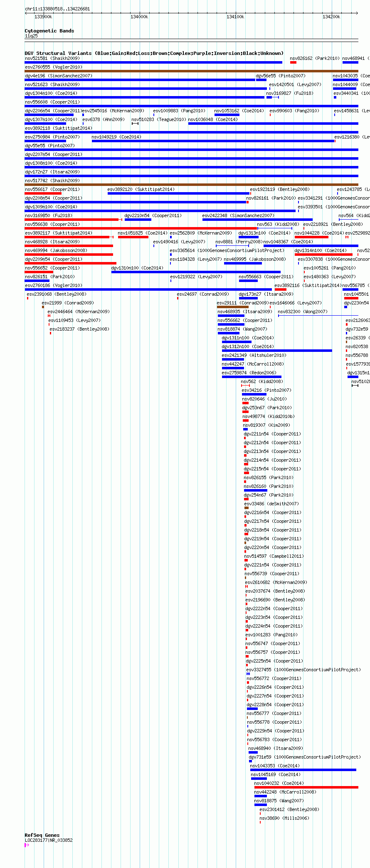Image resolution: width=370 pixels, height=868 pixels.
Task: Select the nsv1053162 (Coe2014) variant label
Action: [x=239, y=111]
